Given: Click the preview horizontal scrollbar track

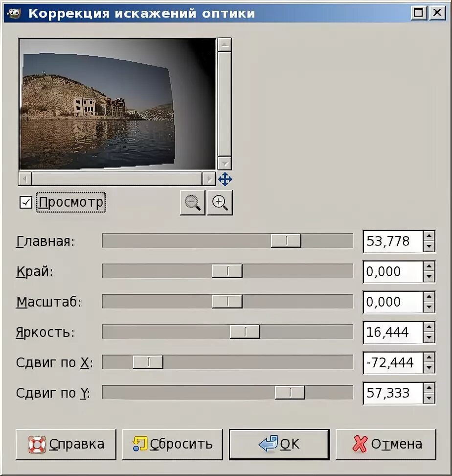Looking at the screenshot, I should [117, 179].
